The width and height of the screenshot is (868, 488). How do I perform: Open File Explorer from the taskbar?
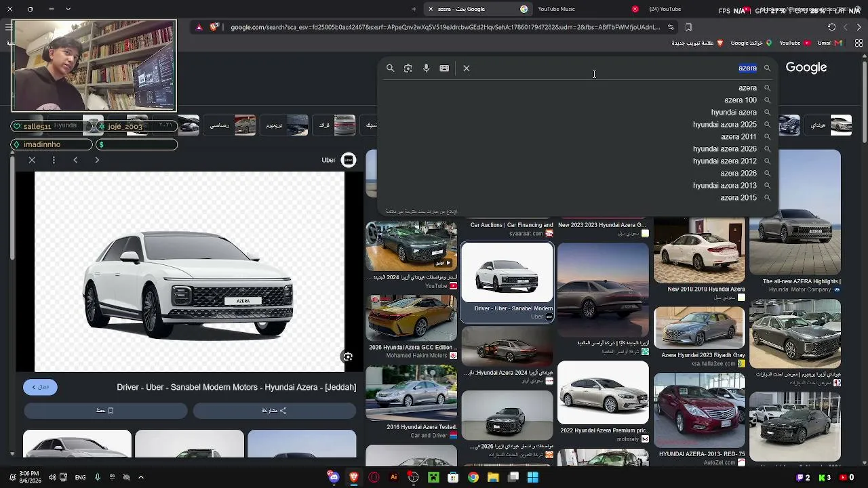(x=493, y=477)
